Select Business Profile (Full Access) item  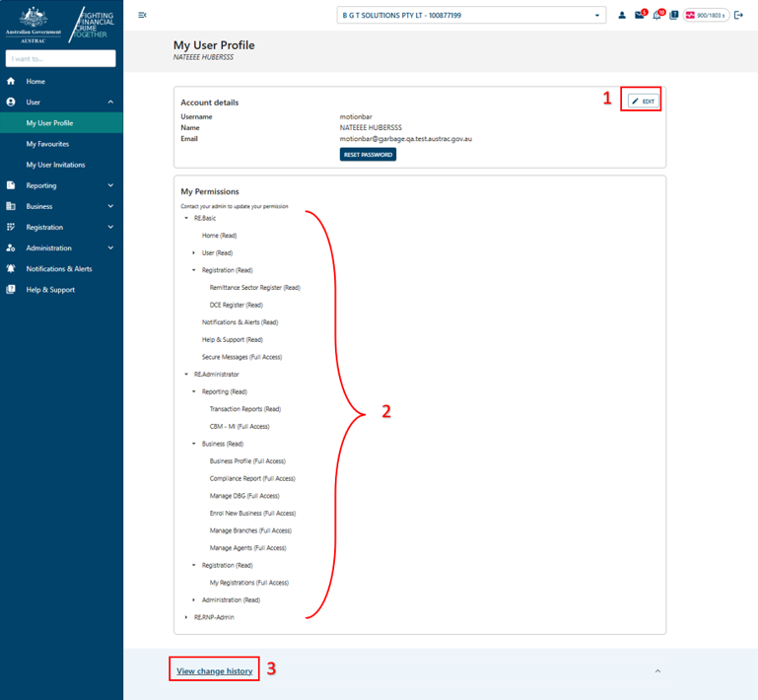(247, 461)
